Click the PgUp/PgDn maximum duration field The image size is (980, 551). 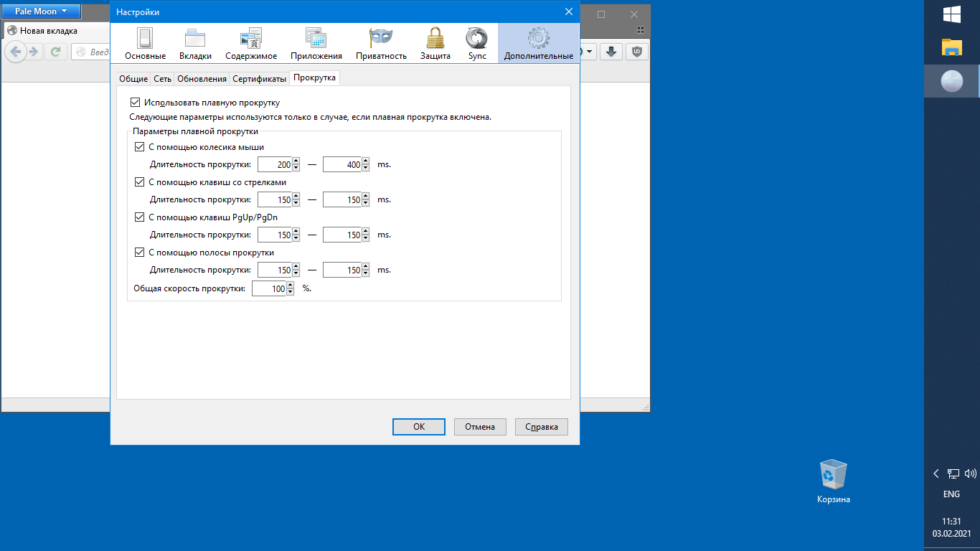point(342,235)
